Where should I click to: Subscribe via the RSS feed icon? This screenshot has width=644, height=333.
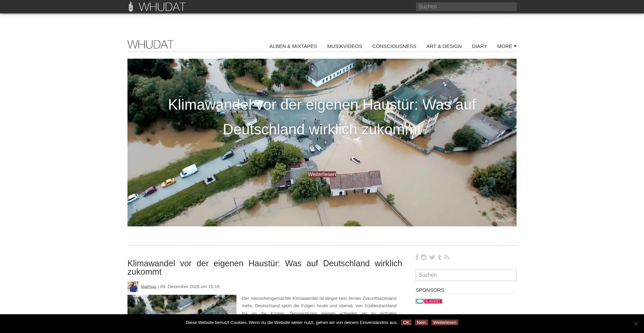pyautogui.click(x=446, y=257)
